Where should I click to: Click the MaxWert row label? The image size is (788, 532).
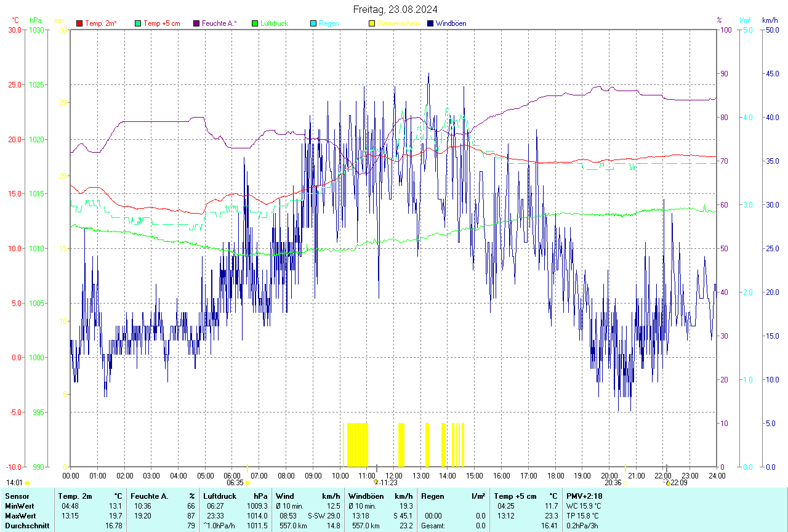click(x=20, y=515)
